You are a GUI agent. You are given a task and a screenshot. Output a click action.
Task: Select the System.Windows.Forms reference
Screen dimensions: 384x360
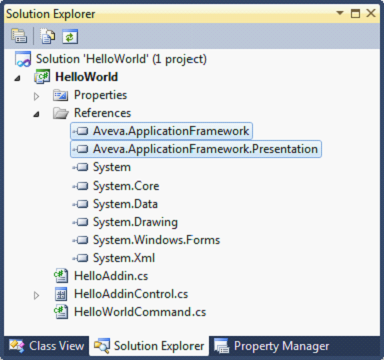coord(146,240)
